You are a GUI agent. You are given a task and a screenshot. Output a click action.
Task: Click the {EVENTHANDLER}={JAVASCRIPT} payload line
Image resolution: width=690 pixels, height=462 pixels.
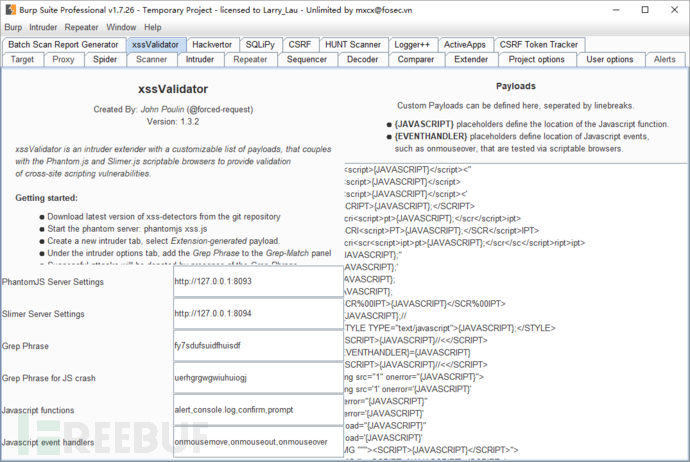pyautogui.click(x=407, y=352)
